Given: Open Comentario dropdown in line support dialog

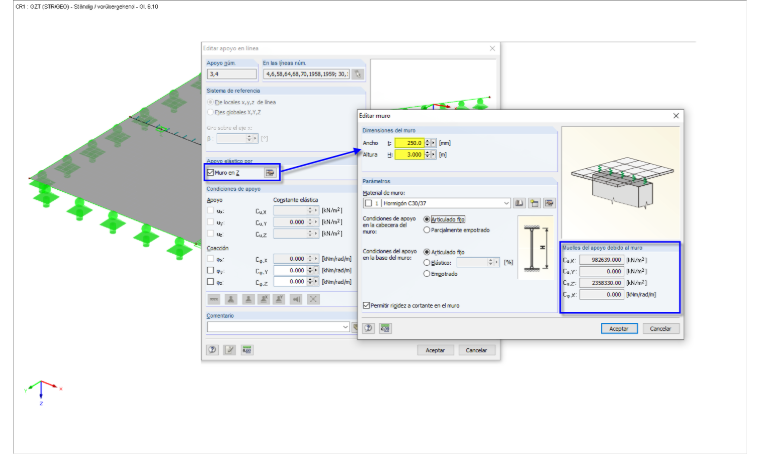Looking at the screenshot, I should [345, 327].
